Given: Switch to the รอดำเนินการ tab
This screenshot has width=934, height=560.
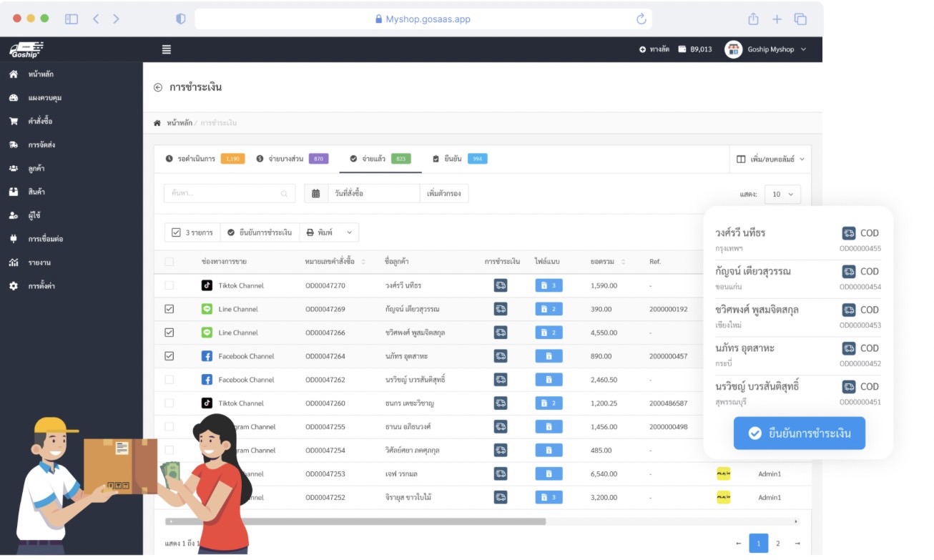Looking at the screenshot, I should (195, 159).
